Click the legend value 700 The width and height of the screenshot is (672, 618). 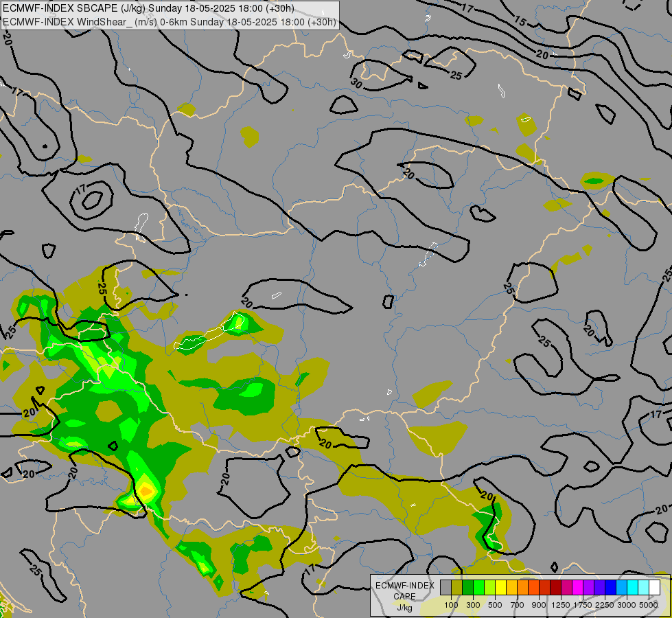coord(518,605)
